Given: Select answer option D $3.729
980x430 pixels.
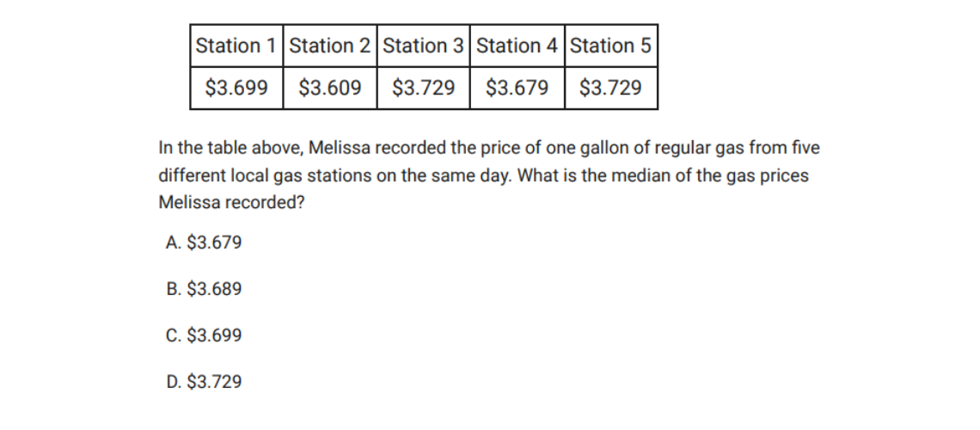Looking at the screenshot, I should pyautogui.click(x=203, y=382).
